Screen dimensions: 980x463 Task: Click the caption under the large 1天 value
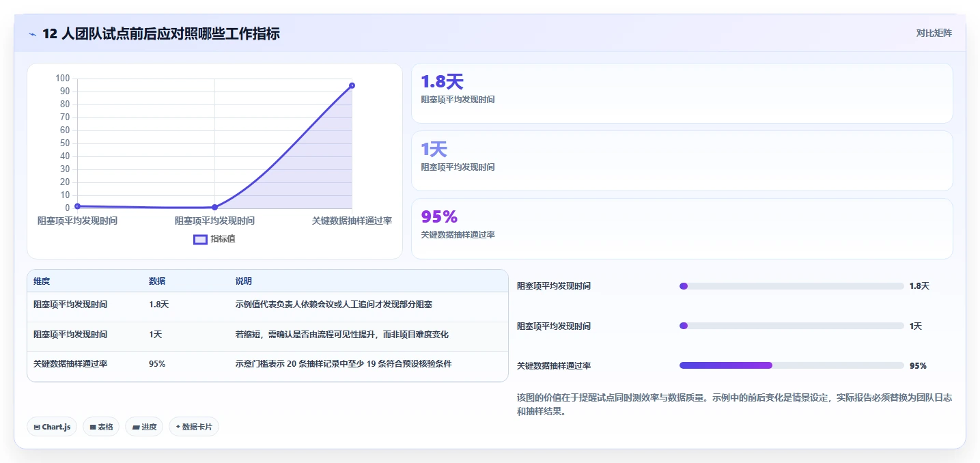pos(458,167)
